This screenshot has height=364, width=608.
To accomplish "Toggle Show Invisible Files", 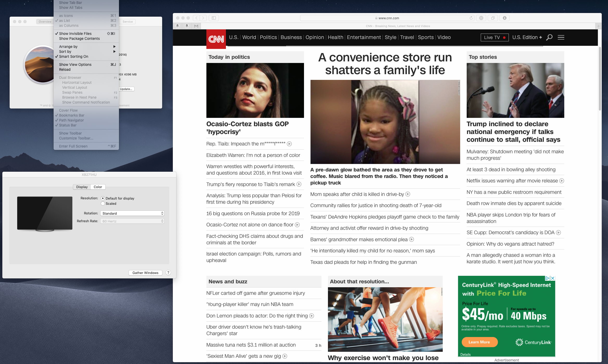I will tap(86, 34).
